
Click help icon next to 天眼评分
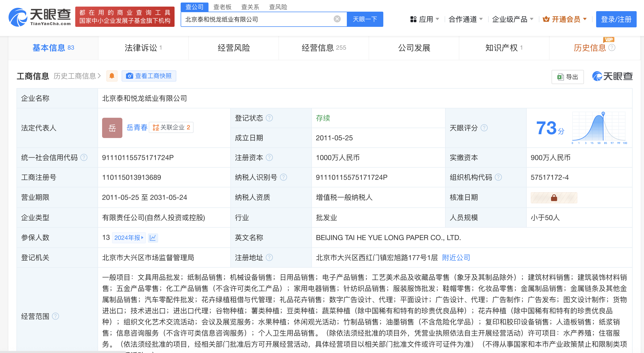484,128
